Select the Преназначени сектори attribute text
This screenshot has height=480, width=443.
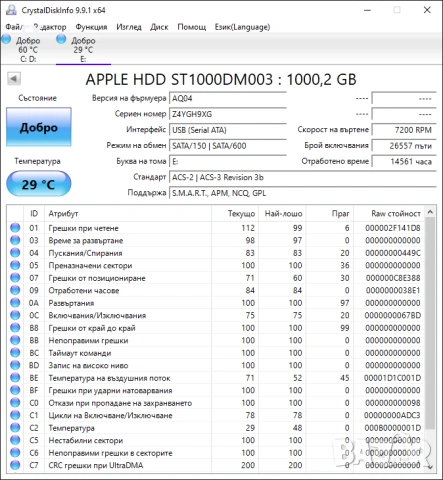click(90, 265)
